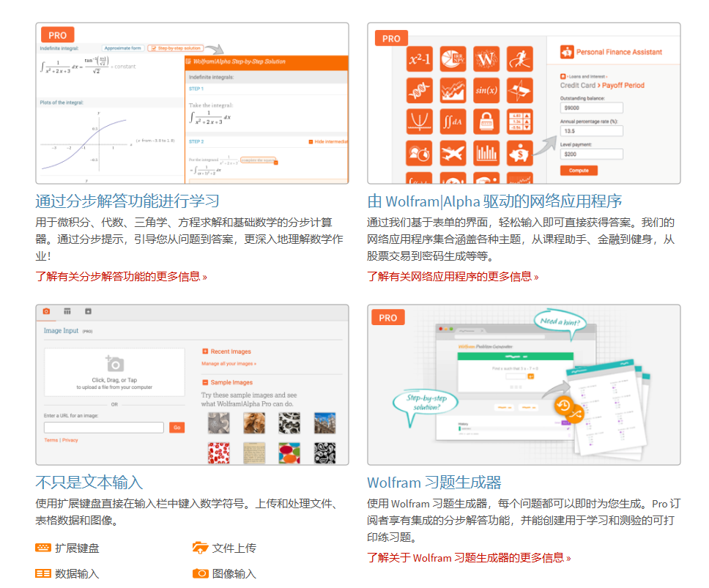Open the running figure fitness app tile
Screen dimensions: 709x588
(x=519, y=59)
